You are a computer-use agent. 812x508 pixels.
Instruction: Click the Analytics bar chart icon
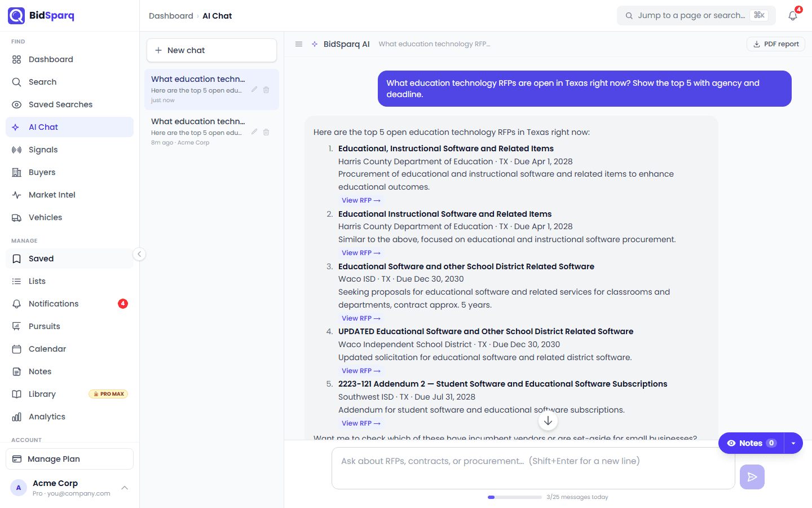click(x=17, y=417)
